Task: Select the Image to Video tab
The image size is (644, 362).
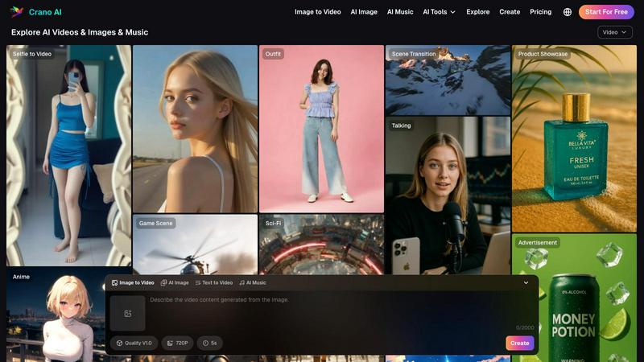Action: (133, 283)
